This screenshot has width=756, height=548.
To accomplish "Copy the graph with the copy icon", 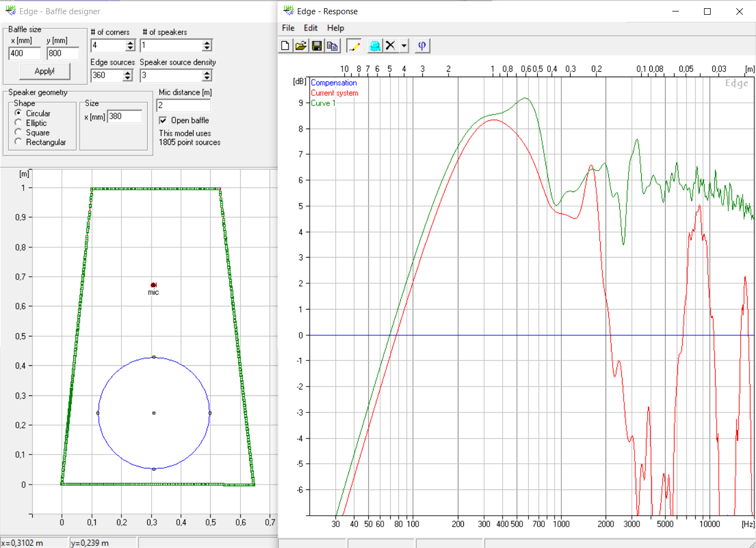I will click(x=332, y=46).
